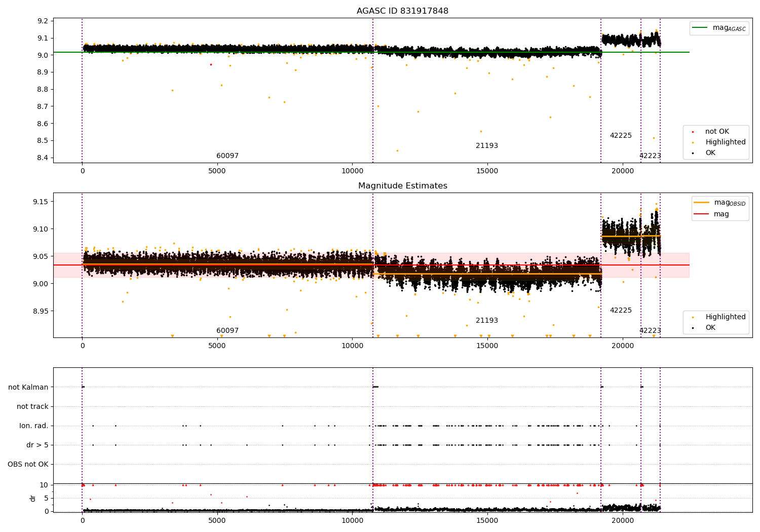Viewport: 760px width, 532px height.
Task: Click obsid label 21193 in the top plot
Action: tap(487, 146)
